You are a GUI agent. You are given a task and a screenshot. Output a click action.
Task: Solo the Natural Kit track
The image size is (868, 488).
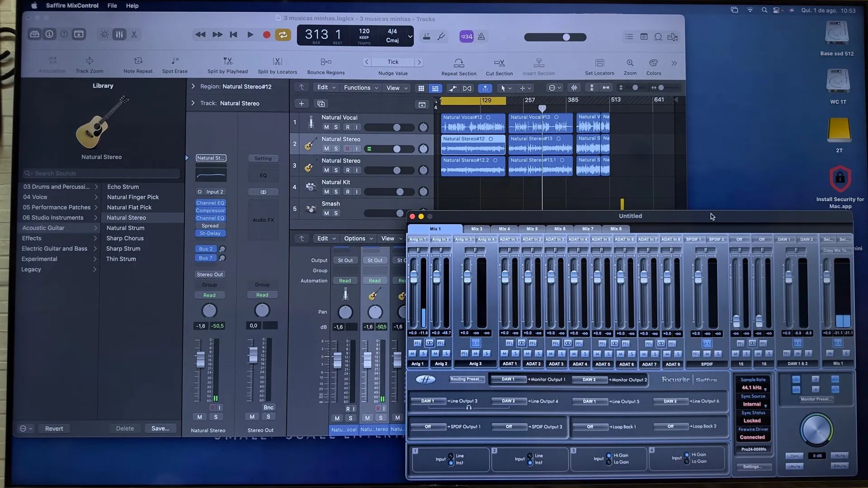(335, 192)
